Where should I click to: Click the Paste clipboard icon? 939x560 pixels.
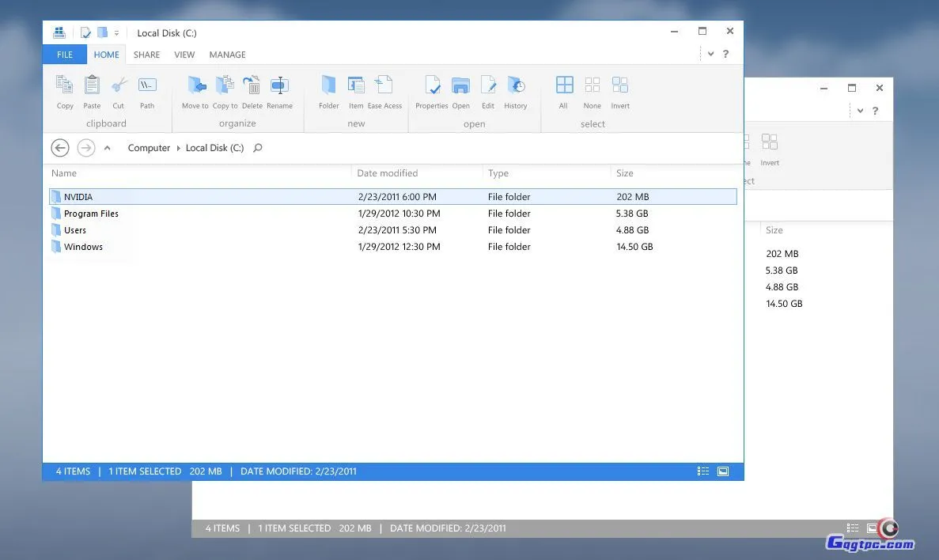pos(92,85)
